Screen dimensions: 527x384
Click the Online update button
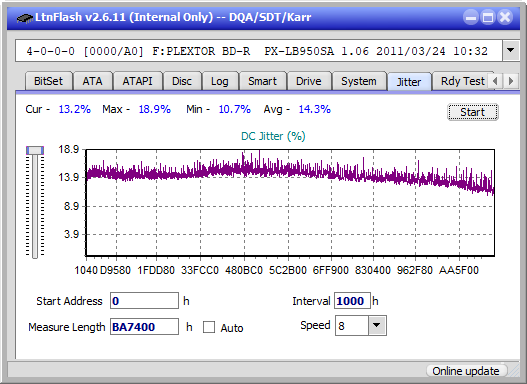(465, 371)
